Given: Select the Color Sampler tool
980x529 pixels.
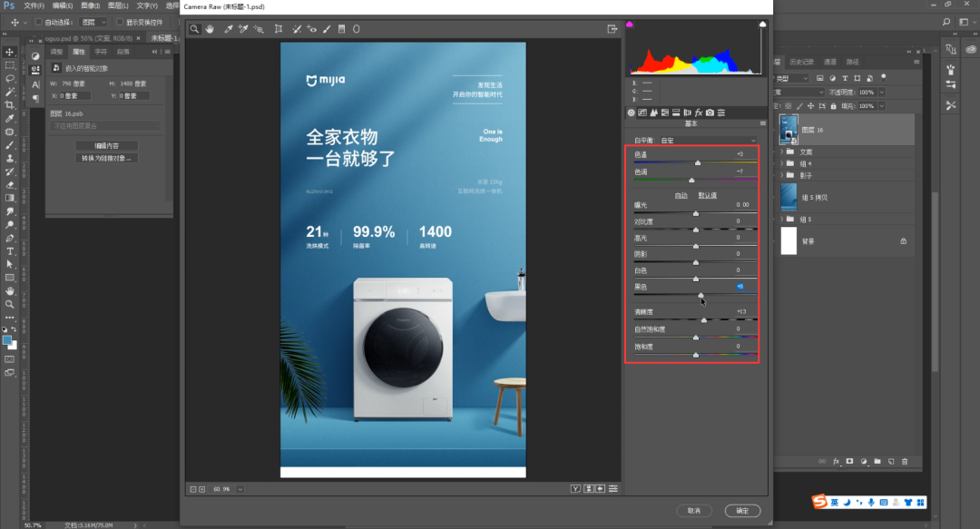Looking at the screenshot, I should coord(243,29).
